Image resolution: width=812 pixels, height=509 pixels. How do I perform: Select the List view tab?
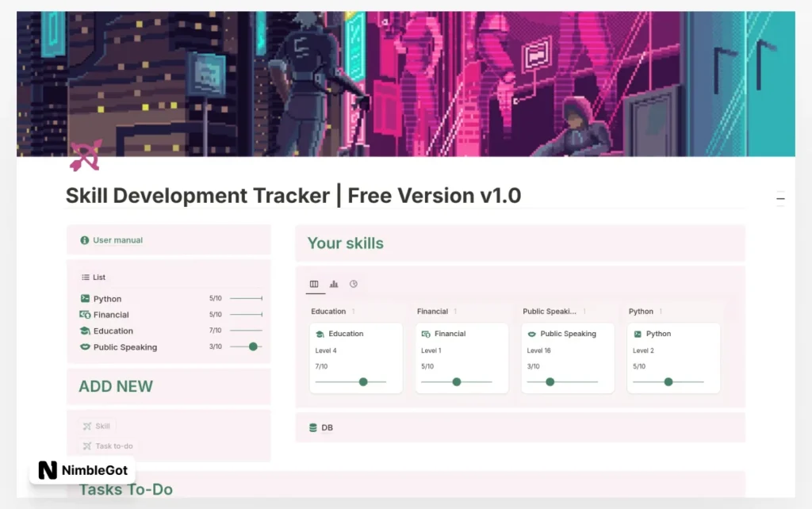[94, 277]
